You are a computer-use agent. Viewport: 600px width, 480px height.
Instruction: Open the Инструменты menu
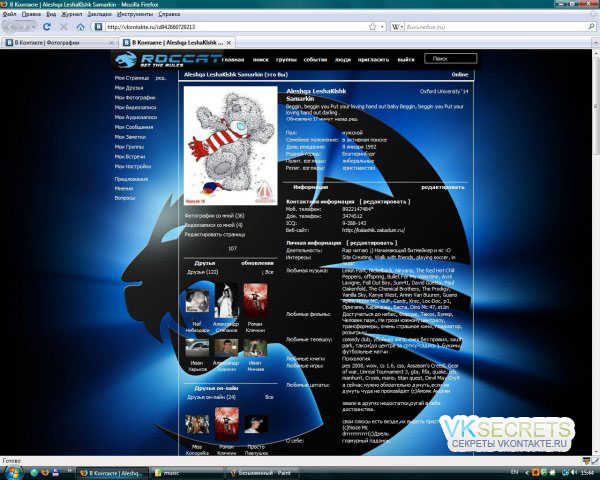point(135,14)
